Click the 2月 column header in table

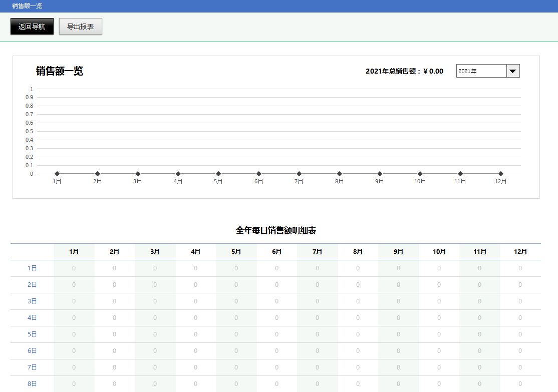(x=115, y=251)
